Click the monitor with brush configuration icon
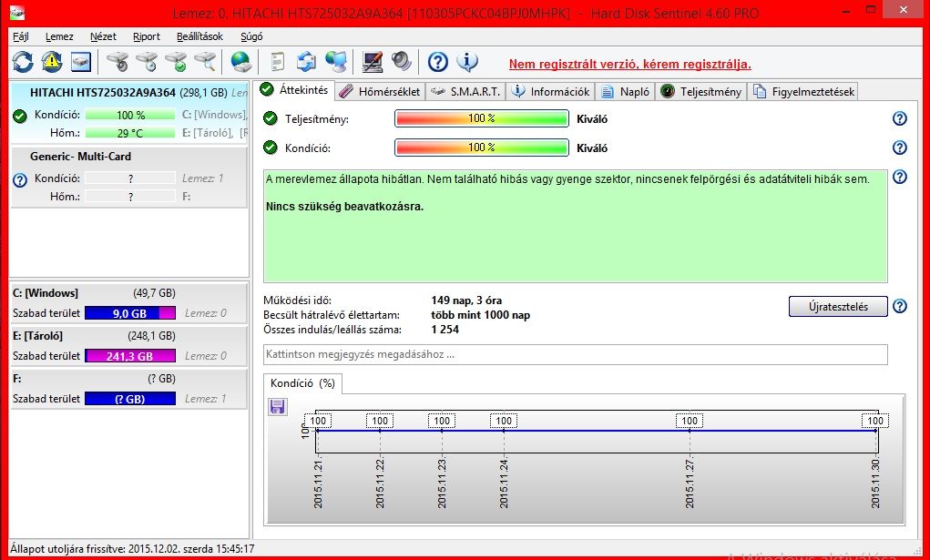Image resolution: width=930 pixels, height=560 pixels. coord(372,62)
